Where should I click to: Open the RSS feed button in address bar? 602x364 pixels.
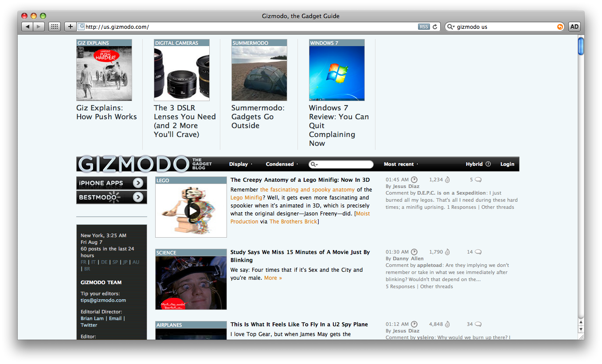(424, 27)
